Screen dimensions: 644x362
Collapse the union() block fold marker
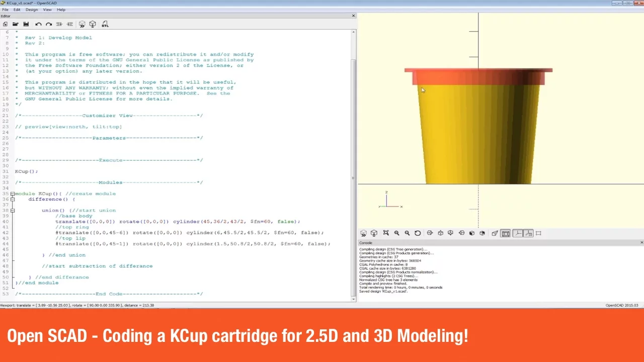pyautogui.click(x=13, y=210)
